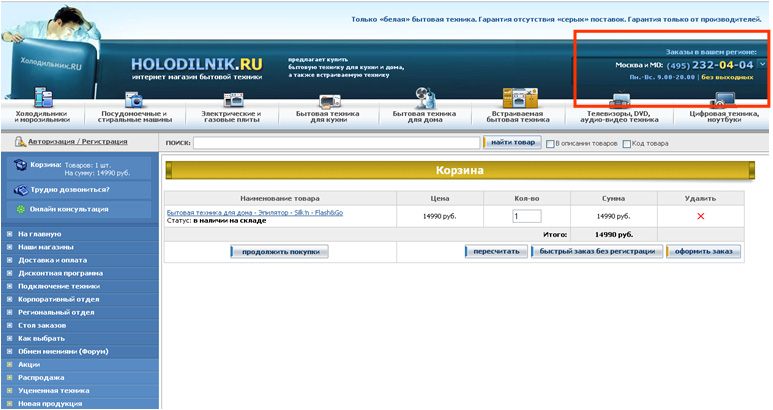This screenshot has height=410, width=773.
Task: Click the оформить заказ button
Action: 703,251
